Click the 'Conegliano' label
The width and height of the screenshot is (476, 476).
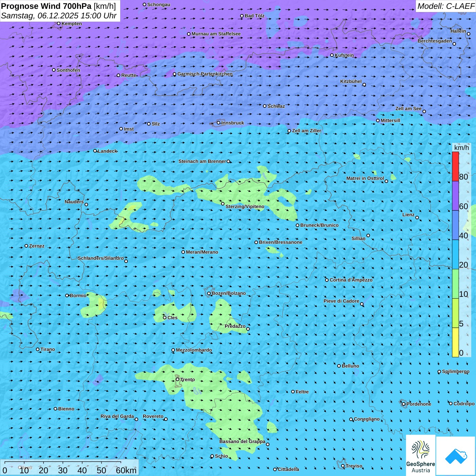(367, 419)
